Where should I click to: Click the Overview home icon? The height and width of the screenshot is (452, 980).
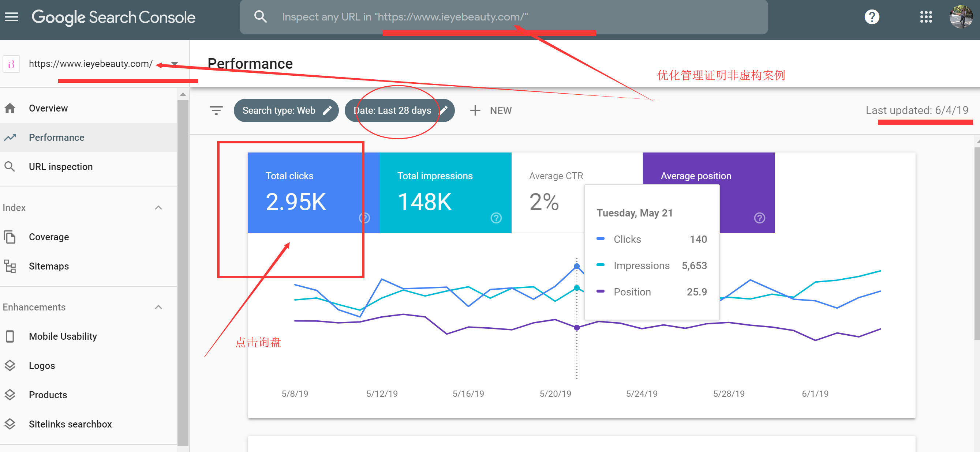click(x=10, y=108)
